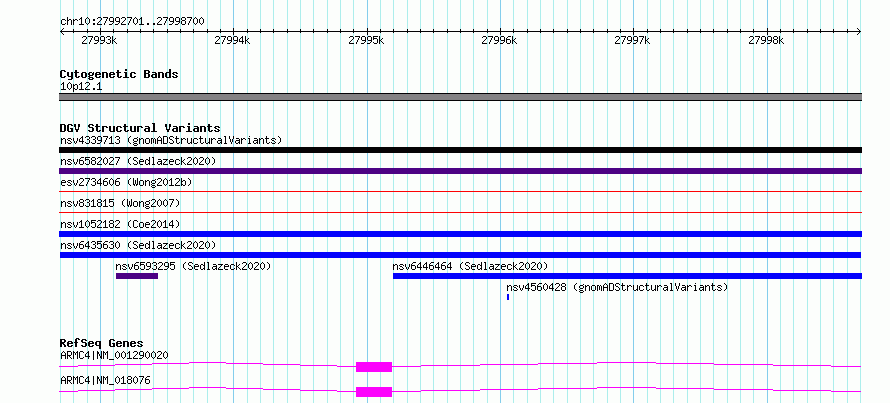Open the nsv1052182 Coe2014 label
Viewport: 890px width, 403px height.
click(120, 224)
